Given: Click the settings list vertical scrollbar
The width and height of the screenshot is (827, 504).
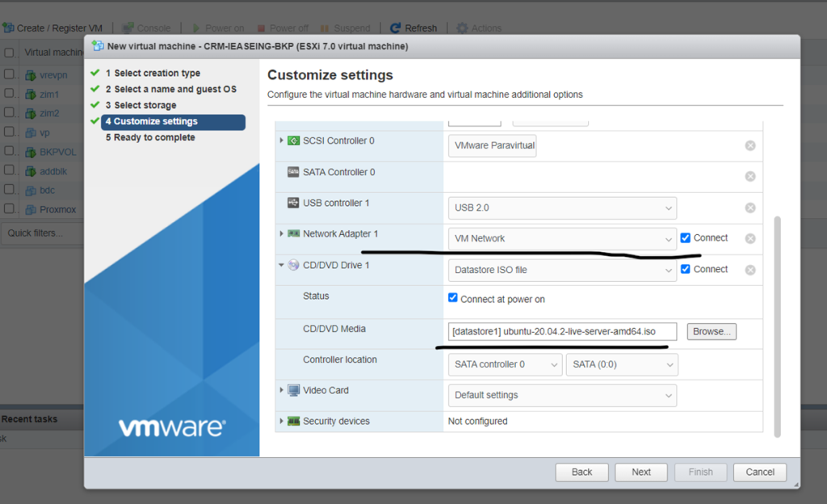Looking at the screenshot, I should point(777,323).
